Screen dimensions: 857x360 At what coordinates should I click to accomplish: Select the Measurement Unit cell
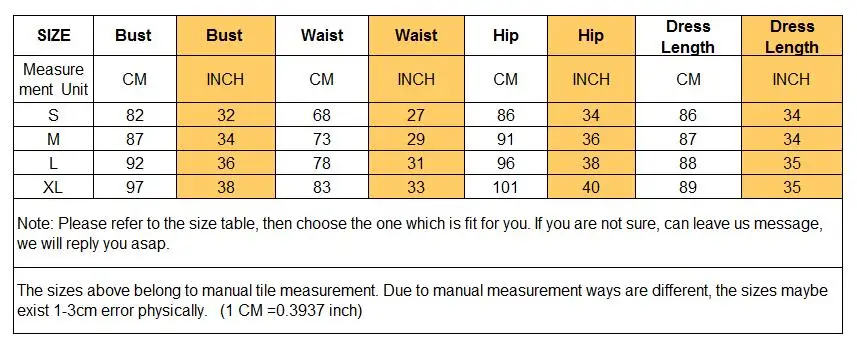click(x=54, y=79)
